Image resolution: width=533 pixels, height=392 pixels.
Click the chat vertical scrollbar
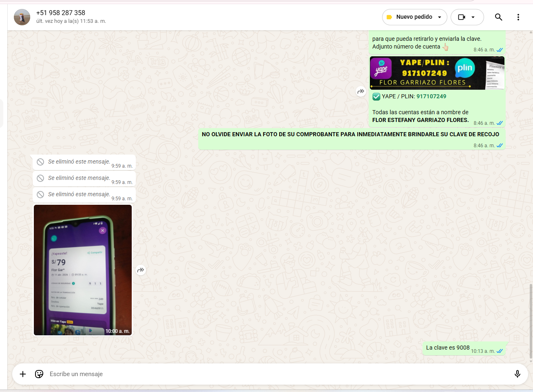point(531,322)
